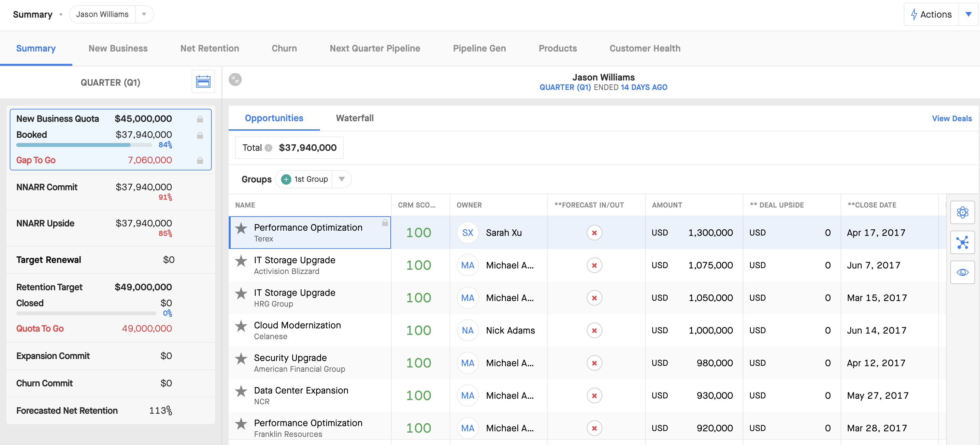Click the Booked 84% progress bar
Viewport: 980px width, 445px height.
point(84,145)
